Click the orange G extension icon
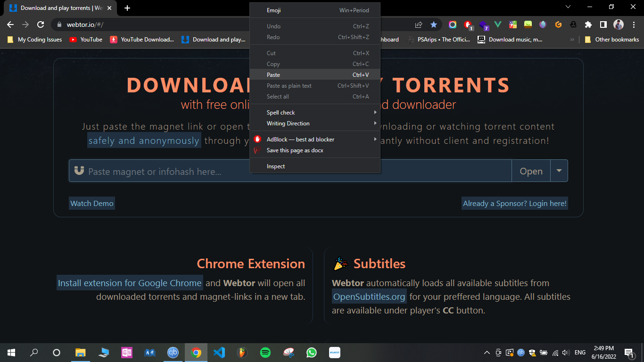644x362 pixels. 558,25
